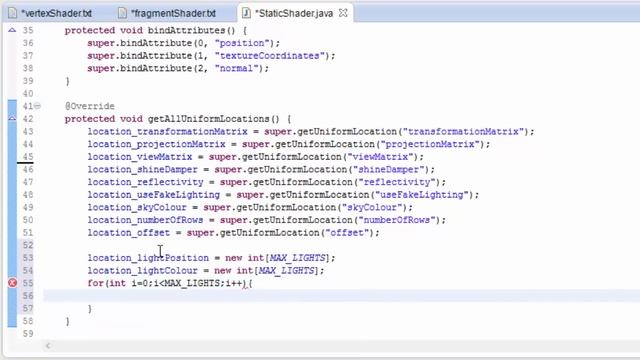This screenshot has height=360, width=640.
Task: Close the StaticShader.java editor tab
Action: click(x=343, y=13)
